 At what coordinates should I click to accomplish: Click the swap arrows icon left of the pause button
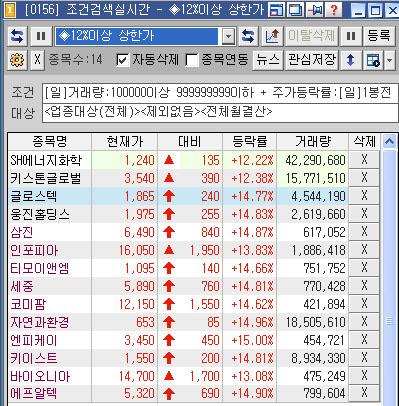coord(17,36)
